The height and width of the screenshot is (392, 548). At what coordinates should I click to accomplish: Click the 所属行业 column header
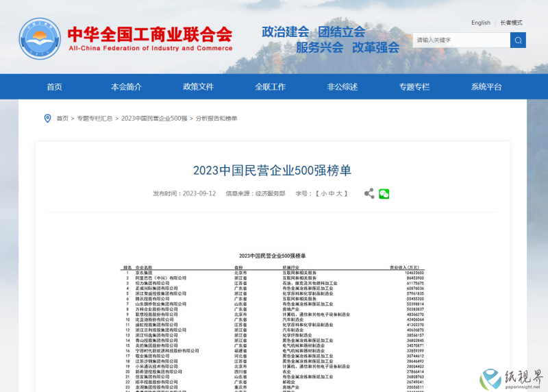click(290, 267)
